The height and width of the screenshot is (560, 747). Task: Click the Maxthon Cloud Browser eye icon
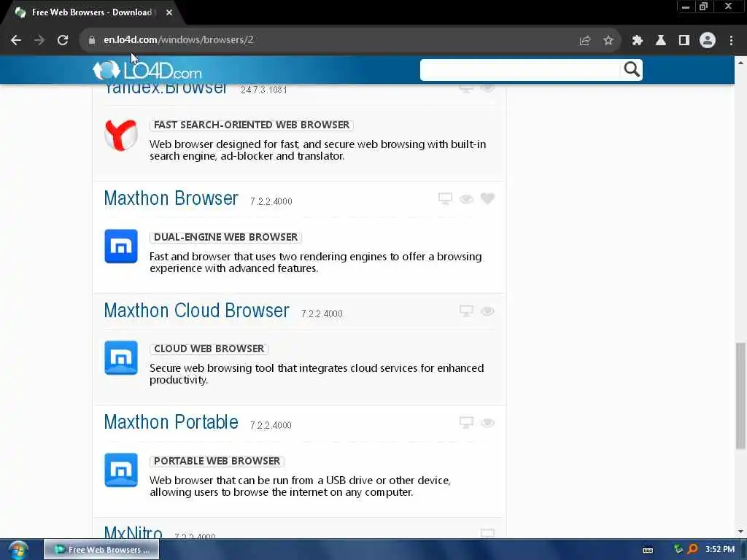tap(487, 311)
